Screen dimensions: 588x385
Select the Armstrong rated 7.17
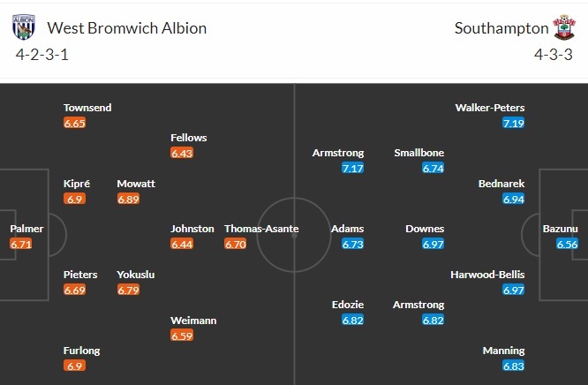click(338, 153)
